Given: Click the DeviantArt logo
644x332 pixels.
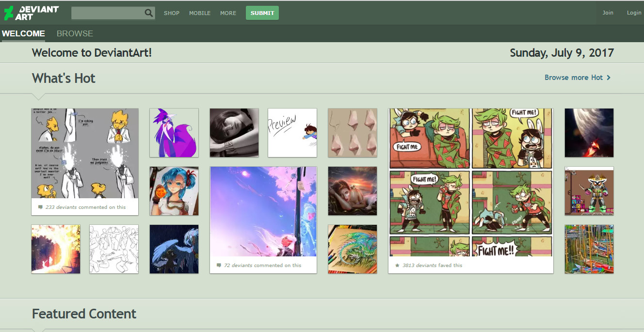Looking at the screenshot, I should [32, 13].
